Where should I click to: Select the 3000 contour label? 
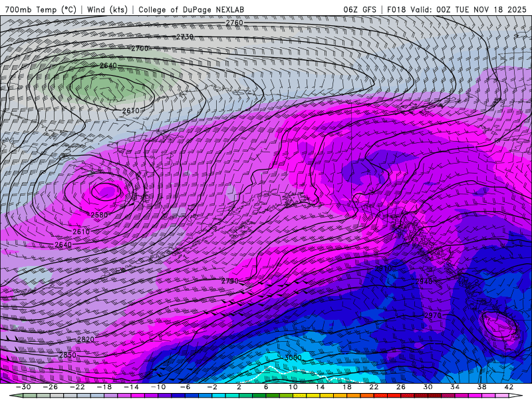tap(293, 358)
